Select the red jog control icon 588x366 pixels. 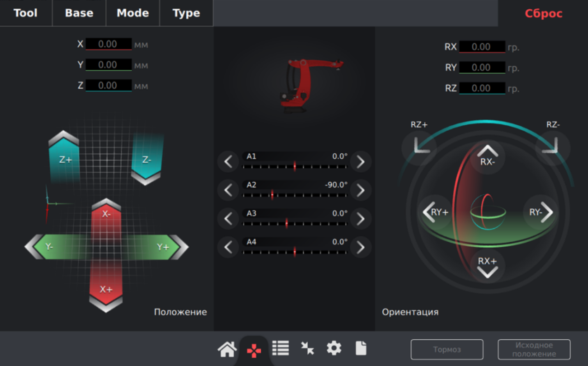[254, 350]
